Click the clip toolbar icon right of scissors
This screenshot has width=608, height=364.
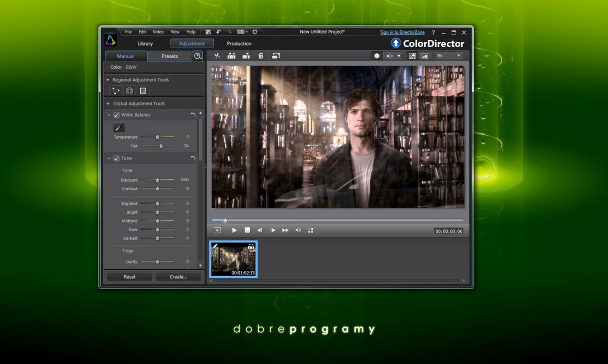click(x=231, y=56)
